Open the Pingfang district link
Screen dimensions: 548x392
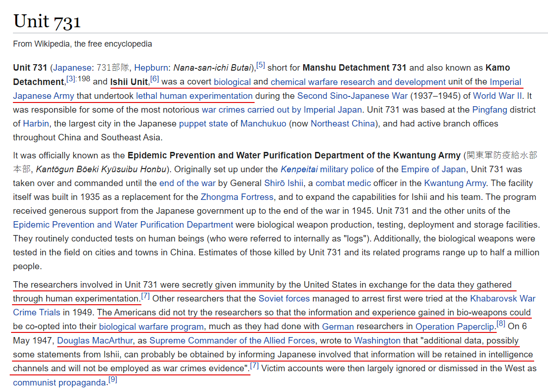pyautogui.click(x=490, y=110)
